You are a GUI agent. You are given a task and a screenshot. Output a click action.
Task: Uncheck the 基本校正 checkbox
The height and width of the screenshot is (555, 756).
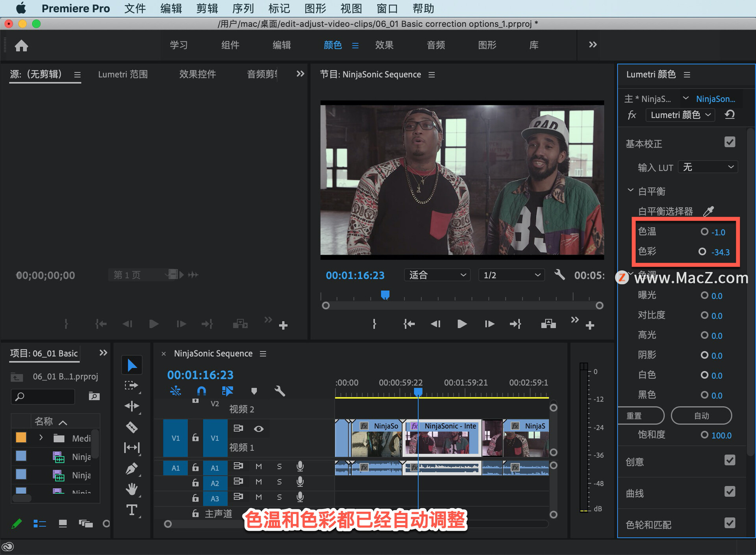pyautogui.click(x=730, y=142)
